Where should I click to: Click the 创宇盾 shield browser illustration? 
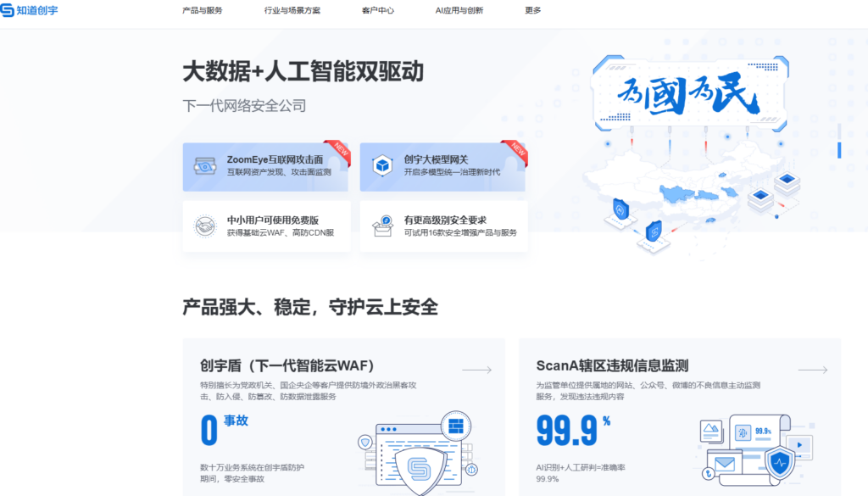[418, 453]
